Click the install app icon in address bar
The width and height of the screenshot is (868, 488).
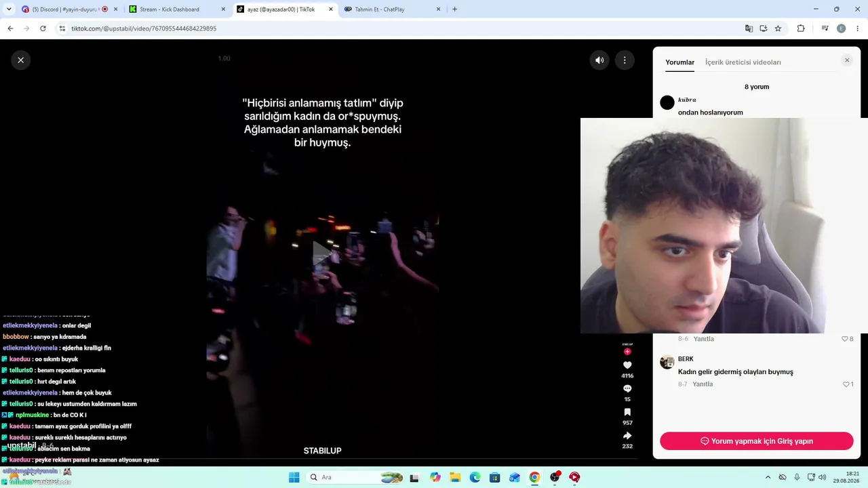coord(764,28)
